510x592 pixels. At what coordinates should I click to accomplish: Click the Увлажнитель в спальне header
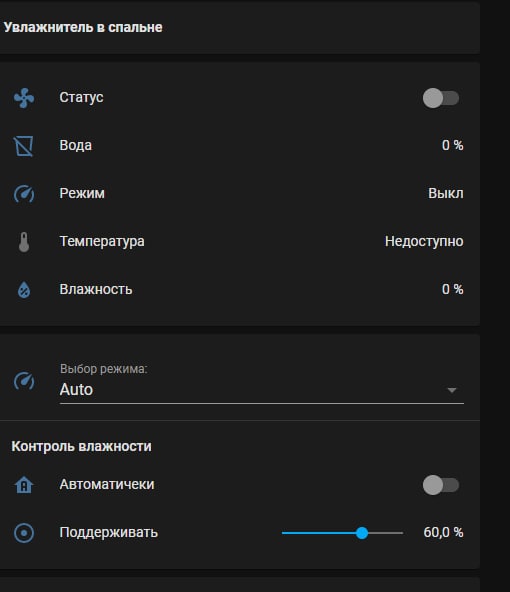point(83,28)
